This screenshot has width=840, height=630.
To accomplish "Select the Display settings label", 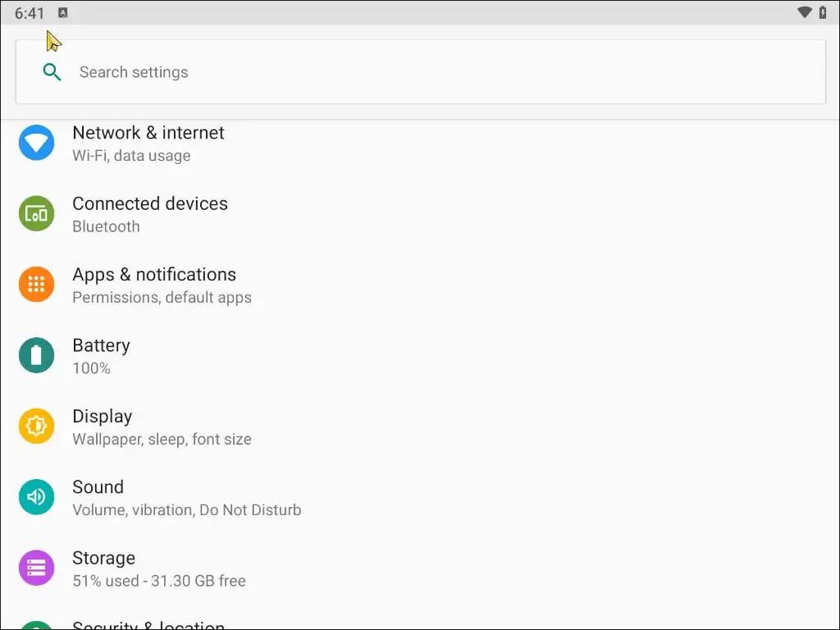I will click(x=102, y=416).
